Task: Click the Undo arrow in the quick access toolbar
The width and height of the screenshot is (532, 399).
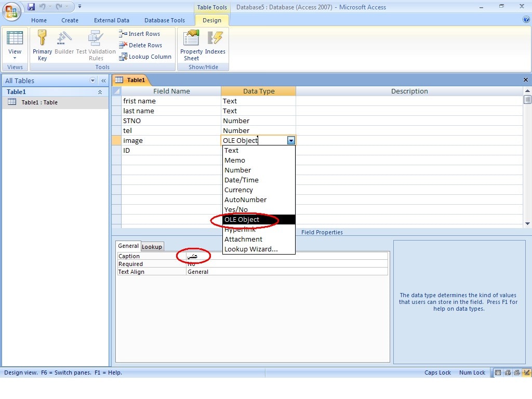Action: pos(43,6)
